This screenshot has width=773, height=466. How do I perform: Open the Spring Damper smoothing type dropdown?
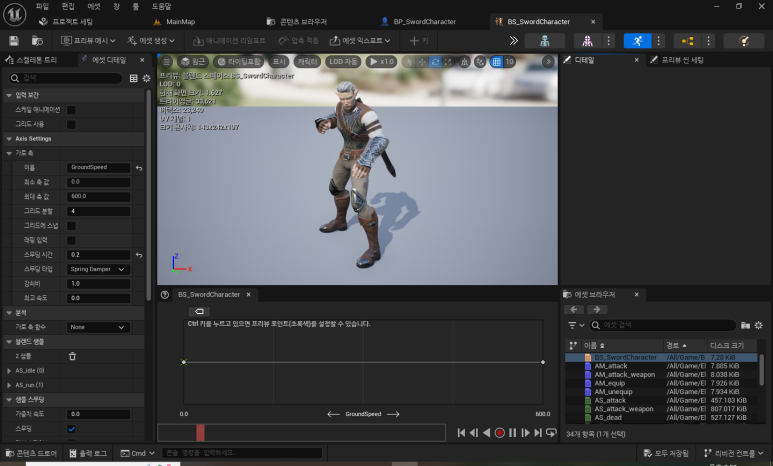coord(98,269)
